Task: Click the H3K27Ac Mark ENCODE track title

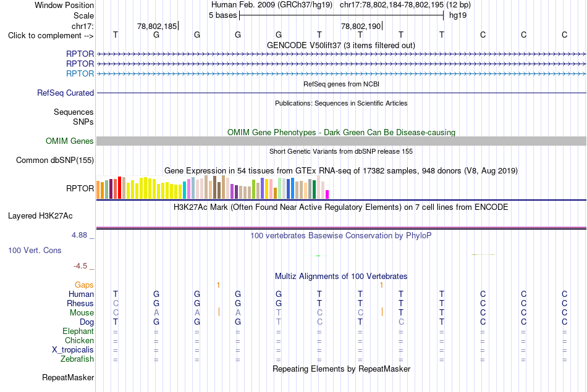Action: point(341,207)
